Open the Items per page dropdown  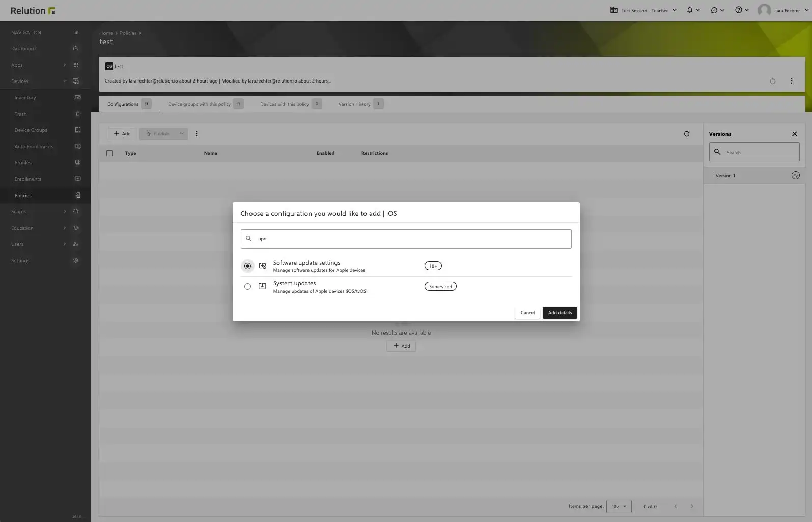click(x=619, y=506)
